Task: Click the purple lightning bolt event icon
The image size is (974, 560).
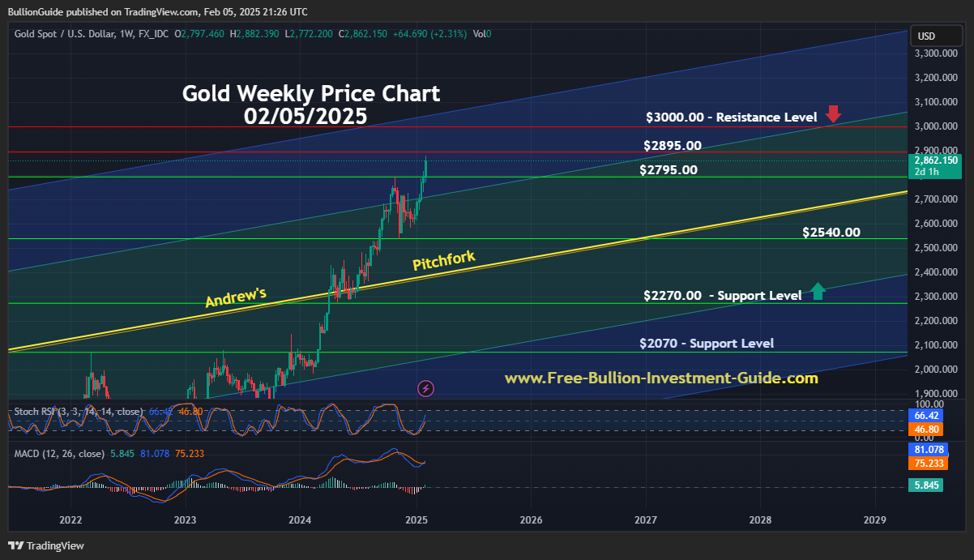Action: [x=425, y=388]
